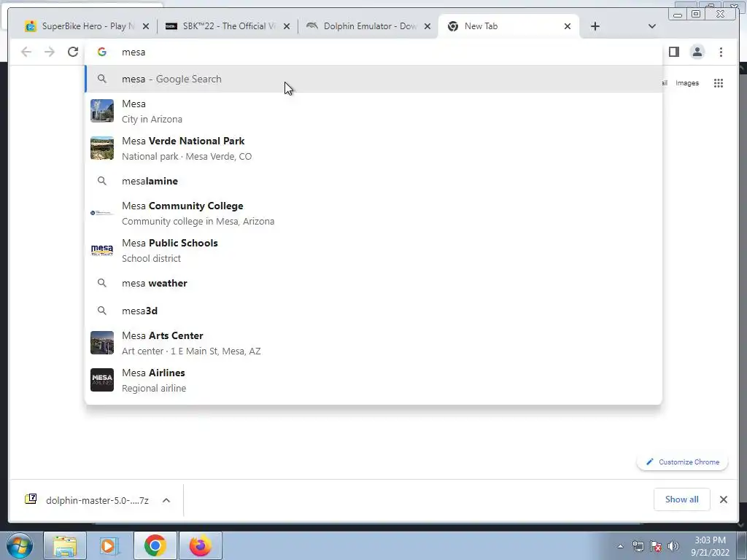Open Windows Explorer from taskbar
The width and height of the screenshot is (747, 560).
click(x=65, y=545)
